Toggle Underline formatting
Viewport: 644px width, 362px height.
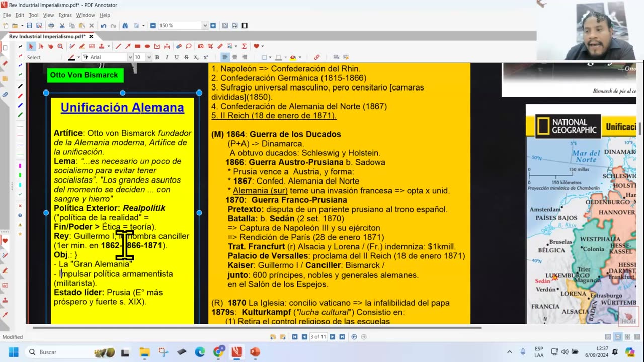(x=176, y=57)
